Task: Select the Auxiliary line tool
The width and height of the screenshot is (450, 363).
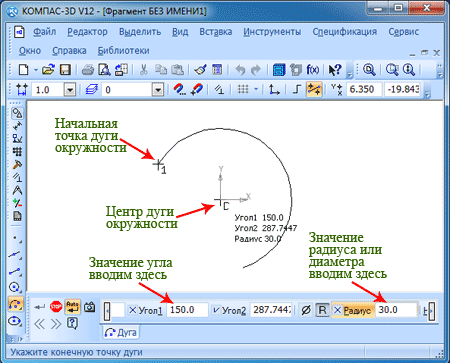Action: tap(15, 255)
